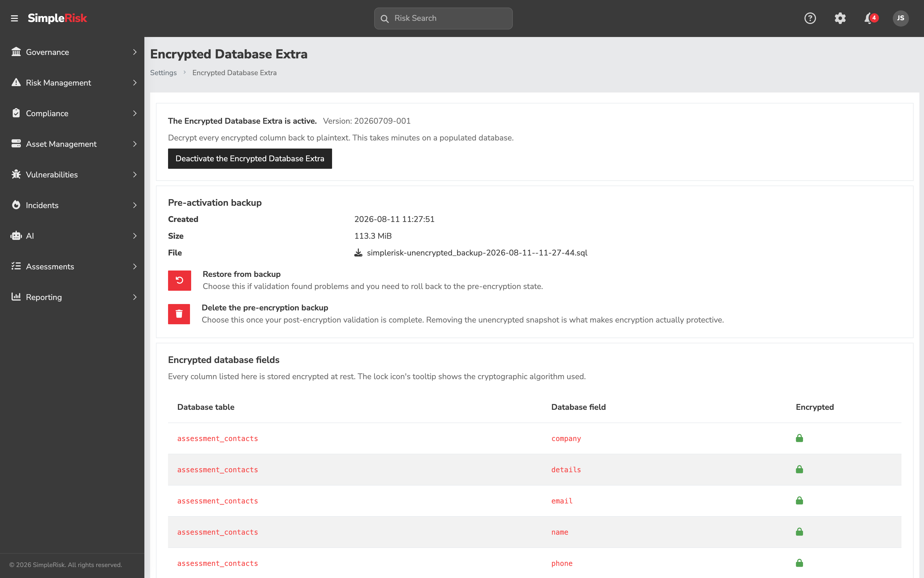
Task: Click the Assessments checklist icon
Action: point(16,266)
